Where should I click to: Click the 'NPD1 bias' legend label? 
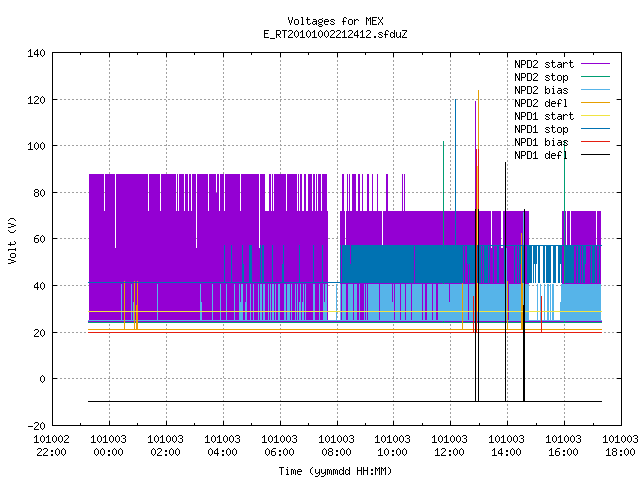tap(541, 142)
